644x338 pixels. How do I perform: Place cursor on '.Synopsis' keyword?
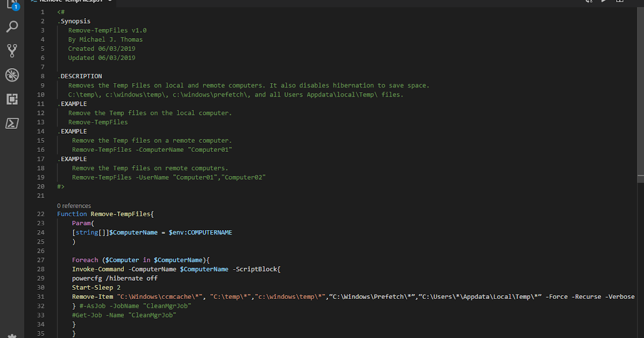point(74,21)
